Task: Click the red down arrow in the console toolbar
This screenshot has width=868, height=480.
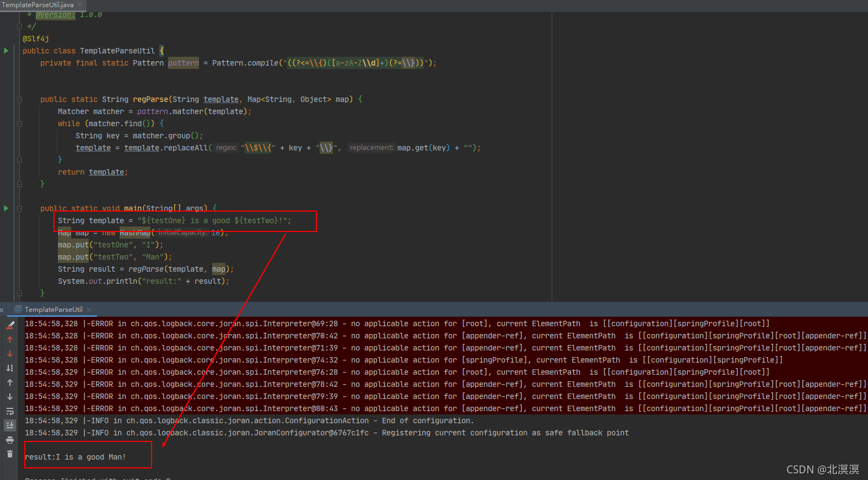Action: click(10, 354)
